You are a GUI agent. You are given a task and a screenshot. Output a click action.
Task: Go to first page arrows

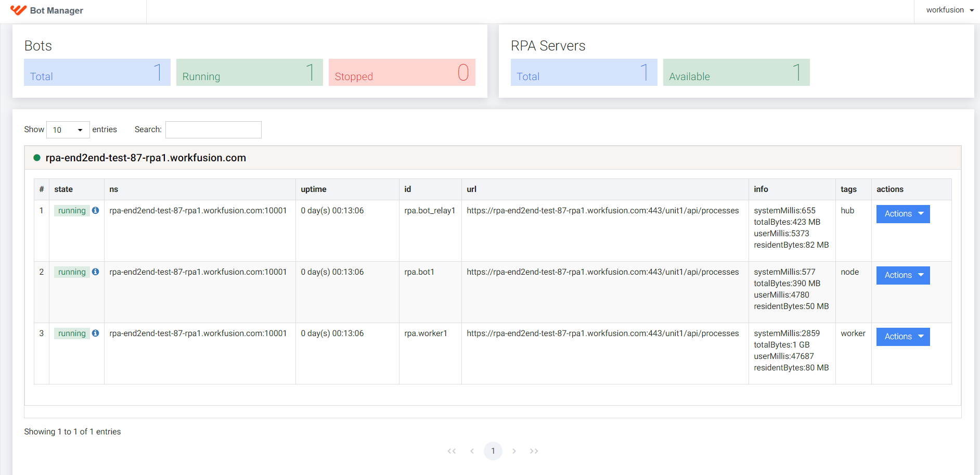(x=452, y=451)
